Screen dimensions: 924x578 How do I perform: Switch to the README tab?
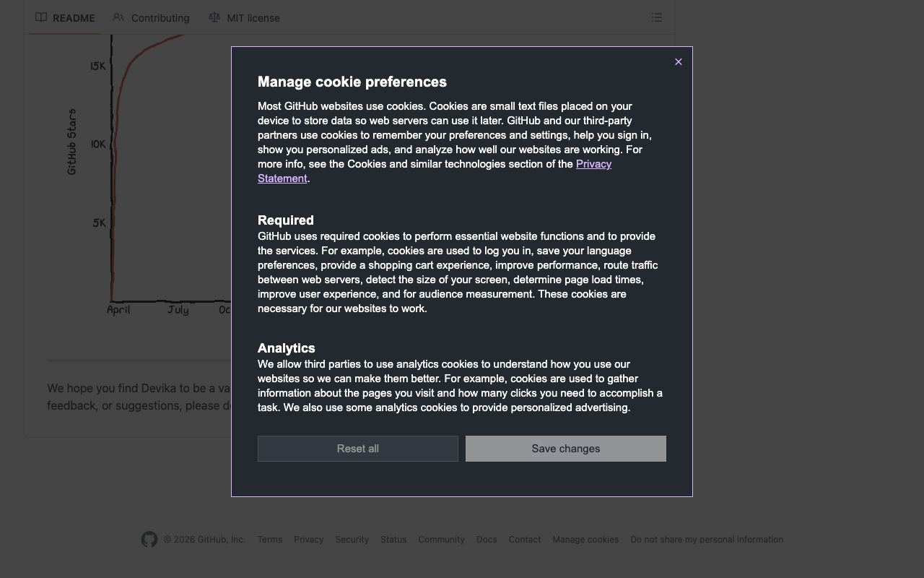[65, 17]
